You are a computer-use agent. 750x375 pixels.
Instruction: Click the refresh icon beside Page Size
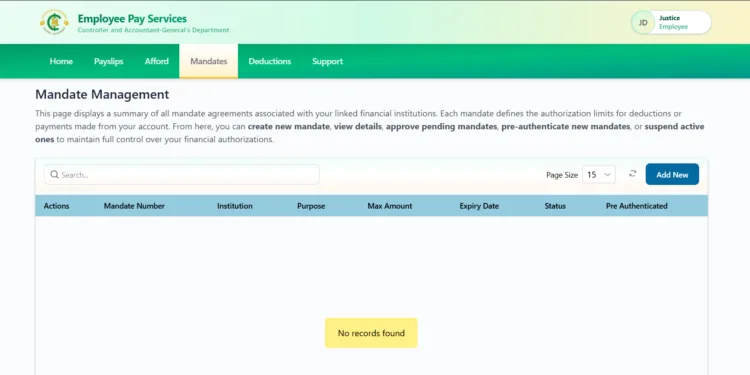[632, 174]
